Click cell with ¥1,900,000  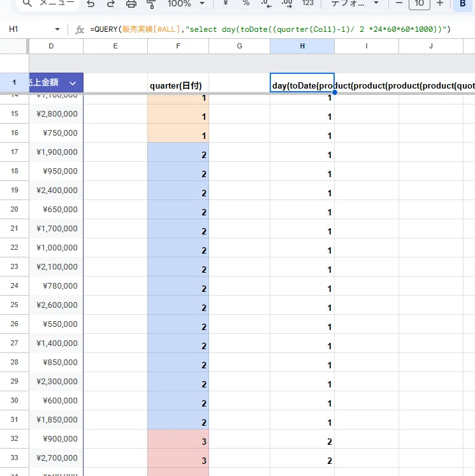56,152
